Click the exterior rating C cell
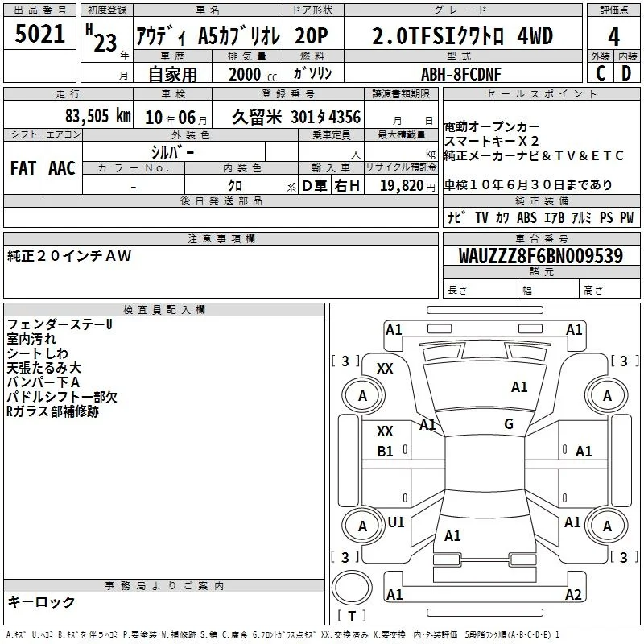Viewport: 644px width, 644px height. [x=601, y=73]
